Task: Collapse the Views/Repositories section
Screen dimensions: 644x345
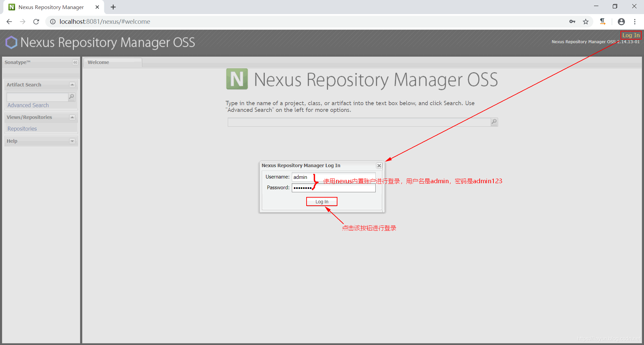Action: [72, 117]
